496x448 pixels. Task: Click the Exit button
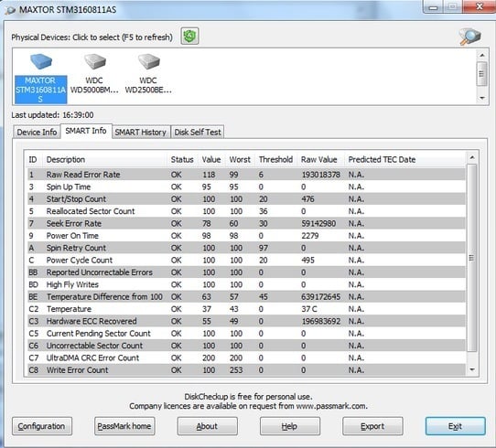tap(455, 426)
